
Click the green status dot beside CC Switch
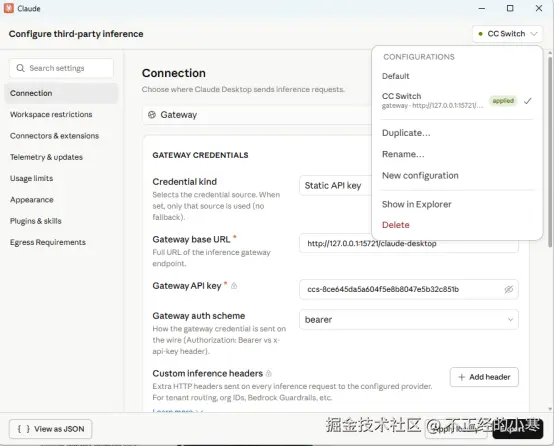point(480,34)
